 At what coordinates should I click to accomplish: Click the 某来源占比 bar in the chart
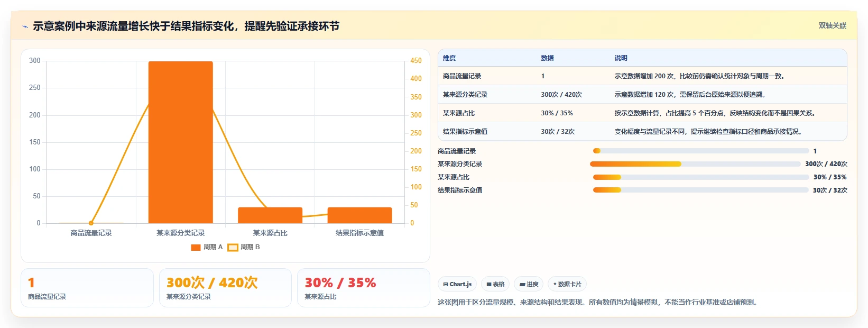point(270,215)
